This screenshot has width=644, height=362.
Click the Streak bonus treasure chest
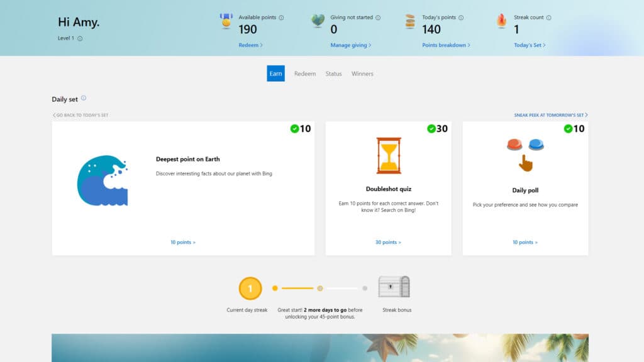[394, 287]
